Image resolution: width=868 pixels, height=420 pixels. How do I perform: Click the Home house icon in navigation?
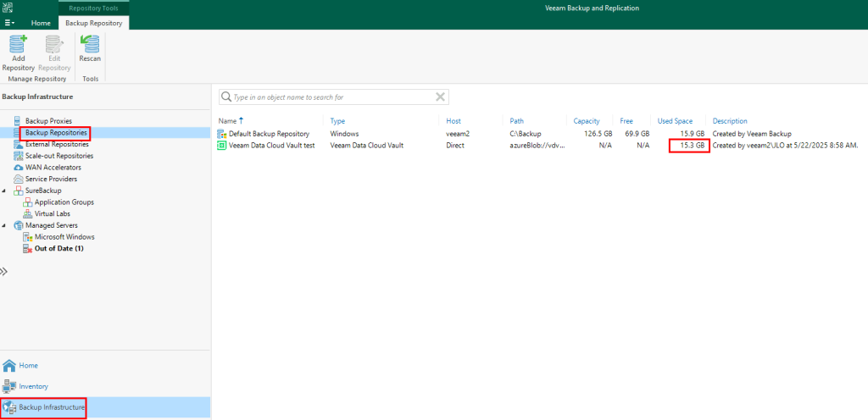coord(8,365)
